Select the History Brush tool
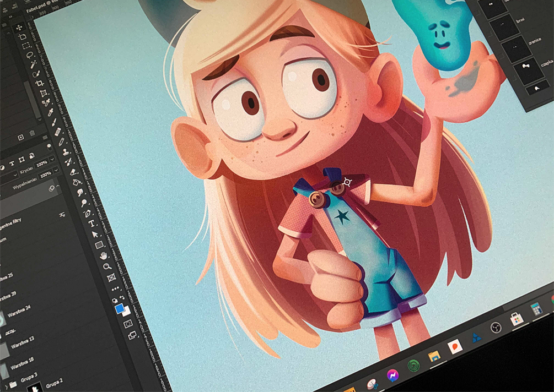 click(69, 162)
